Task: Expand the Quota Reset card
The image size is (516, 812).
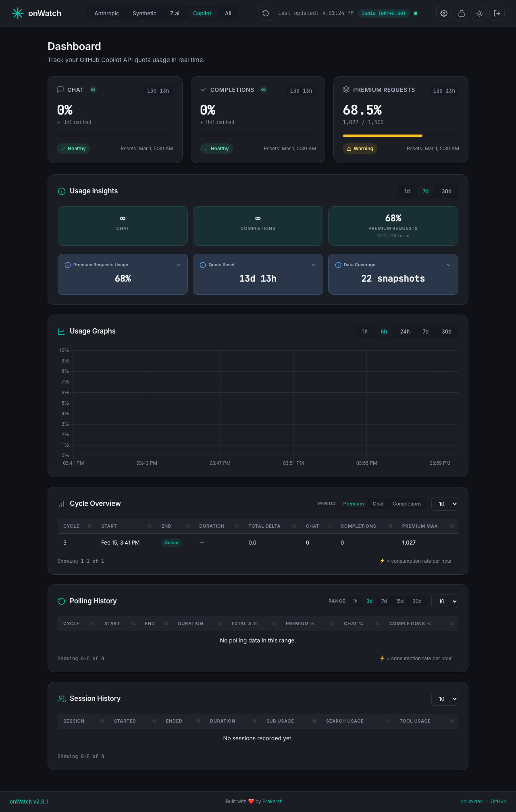Action: 314,265
